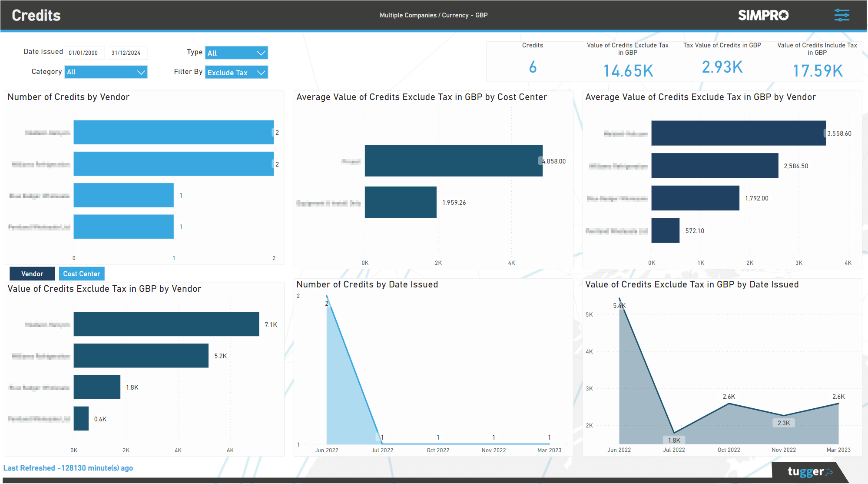Click the Last Refreshed text
Screen dimensions: 868x484
click(x=68, y=468)
